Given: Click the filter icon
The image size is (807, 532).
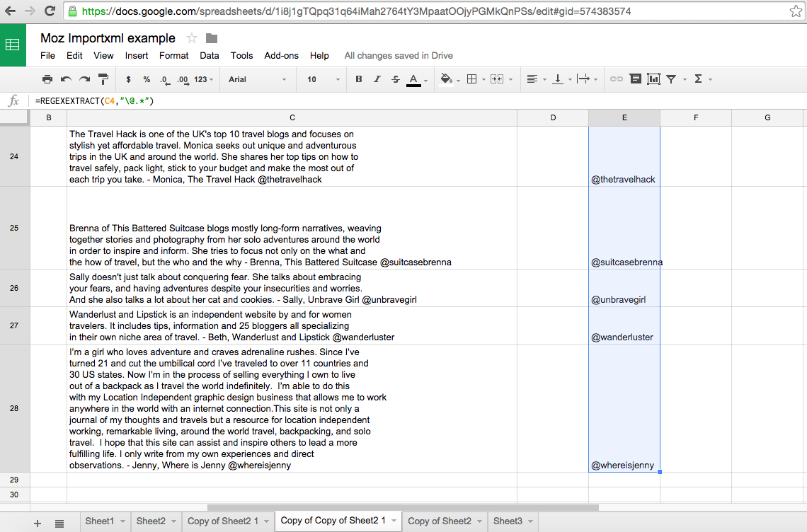Looking at the screenshot, I should pos(671,79).
